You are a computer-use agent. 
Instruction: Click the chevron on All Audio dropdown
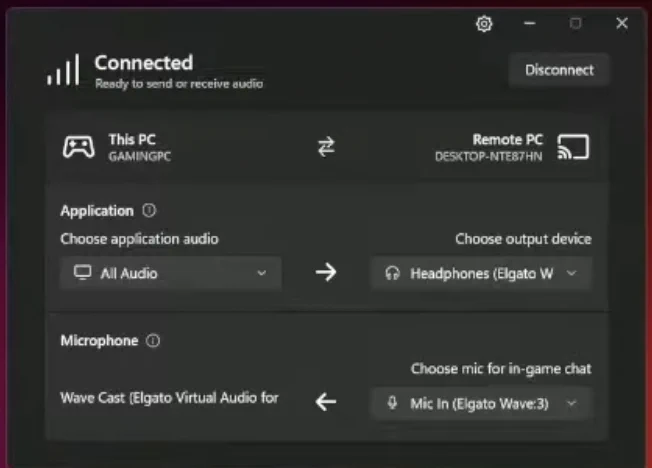coord(262,273)
